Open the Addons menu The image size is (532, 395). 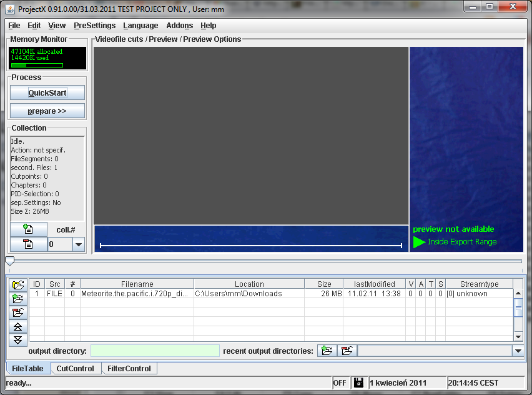pos(179,26)
